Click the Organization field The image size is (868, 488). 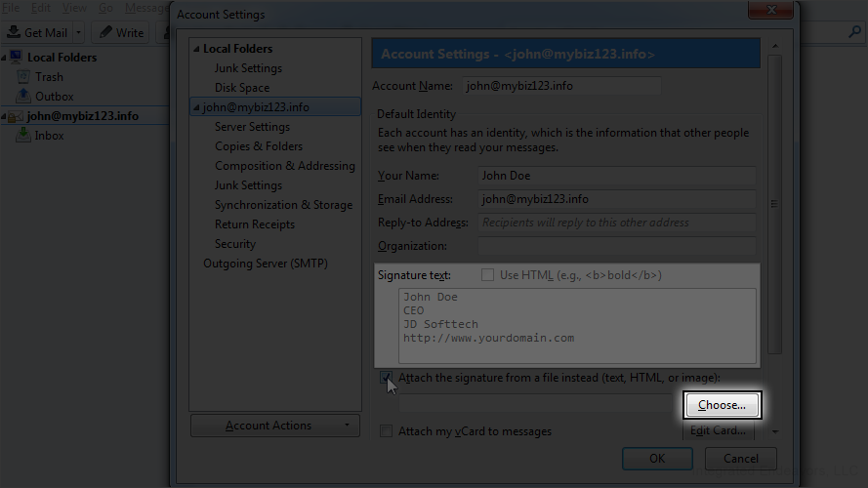[617, 246]
